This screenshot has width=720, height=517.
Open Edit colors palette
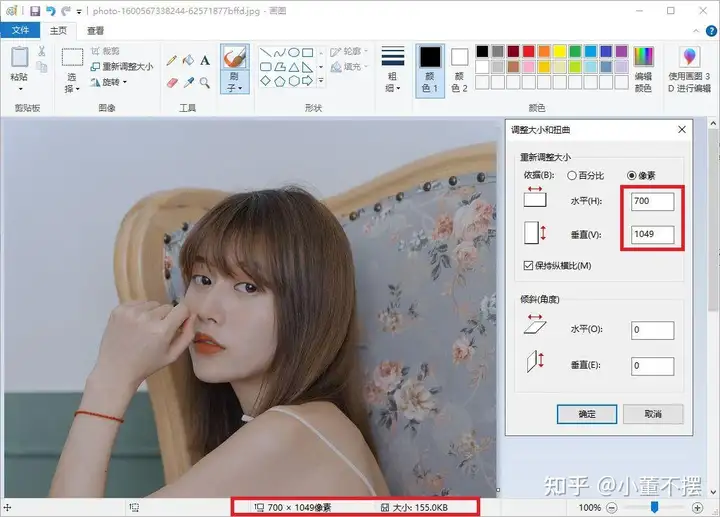coord(644,67)
